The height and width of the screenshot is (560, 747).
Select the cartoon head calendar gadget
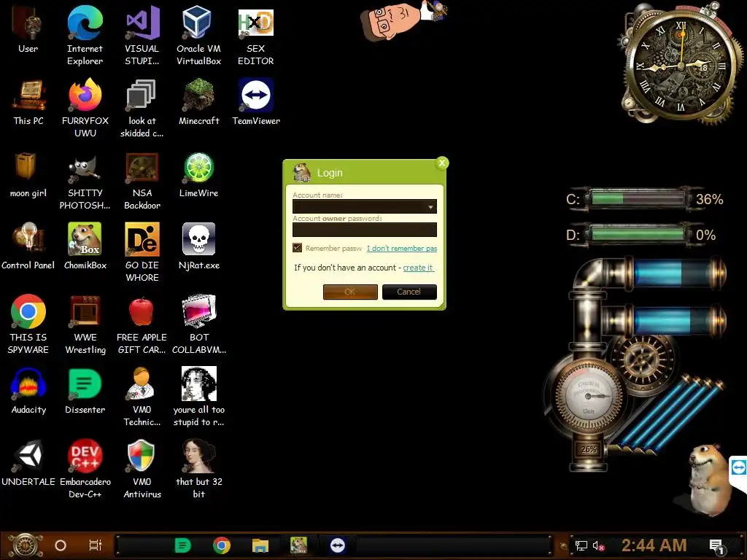coord(403,20)
